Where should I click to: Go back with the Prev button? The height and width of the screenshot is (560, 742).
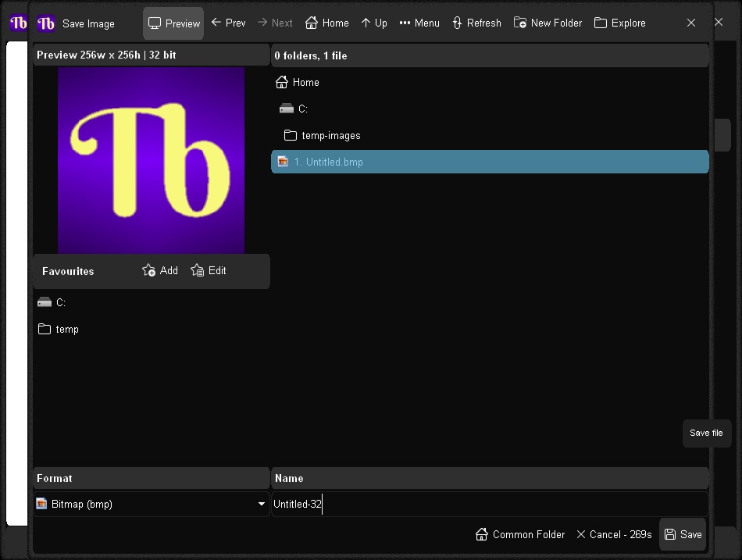coord(228,23)
